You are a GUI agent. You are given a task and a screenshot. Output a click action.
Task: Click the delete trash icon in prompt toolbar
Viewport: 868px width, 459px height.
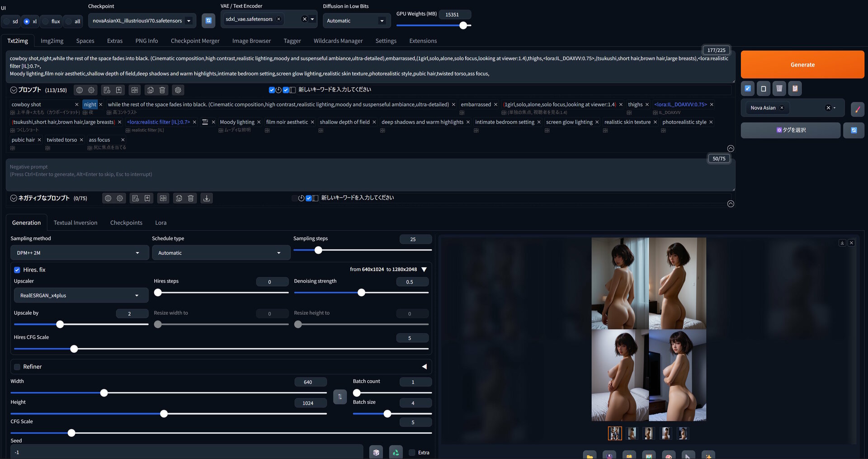coord(162,90)
